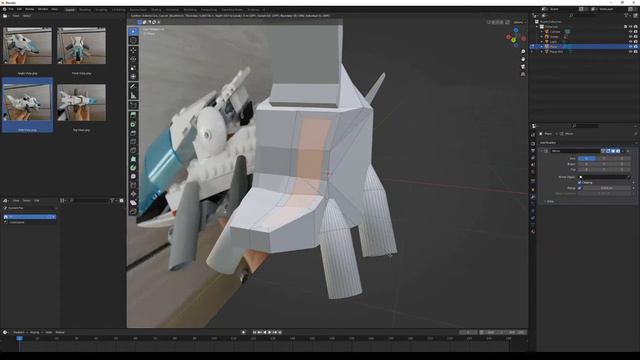
Task: Click the viewport pan hand icon
Action: point(523,59)
